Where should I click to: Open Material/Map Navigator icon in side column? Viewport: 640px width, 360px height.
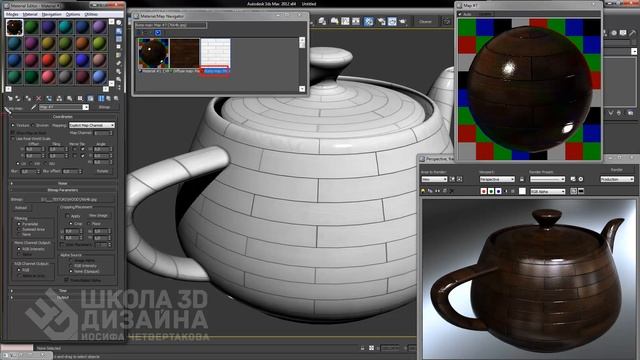[119, 88]
